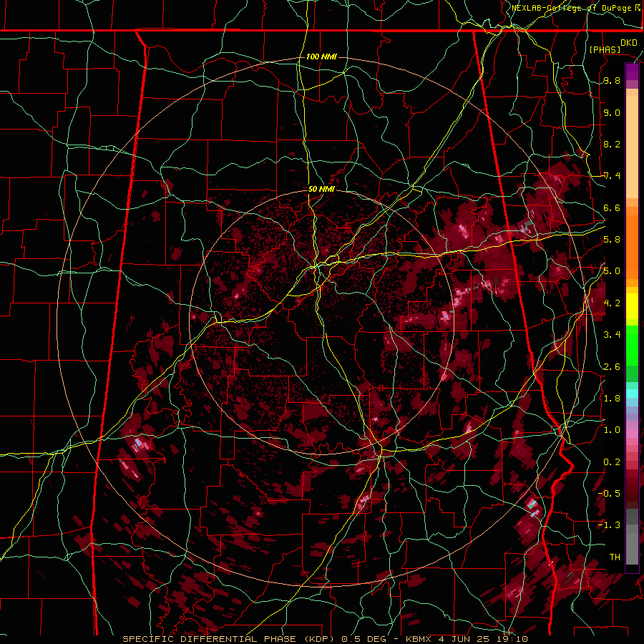Click the 1.0 value on the scale

point(612,430)
